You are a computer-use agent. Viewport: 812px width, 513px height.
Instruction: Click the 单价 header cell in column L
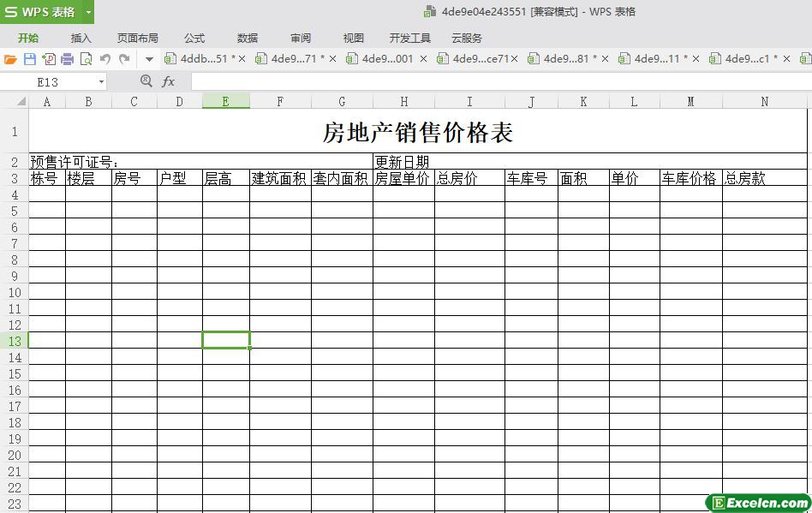coord(635,178)
